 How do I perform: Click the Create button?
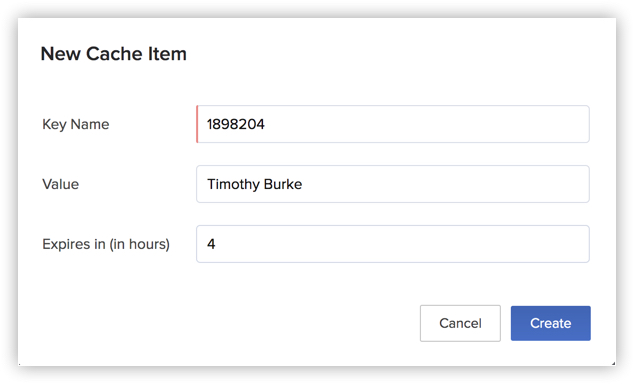click(x=550, y=323)
